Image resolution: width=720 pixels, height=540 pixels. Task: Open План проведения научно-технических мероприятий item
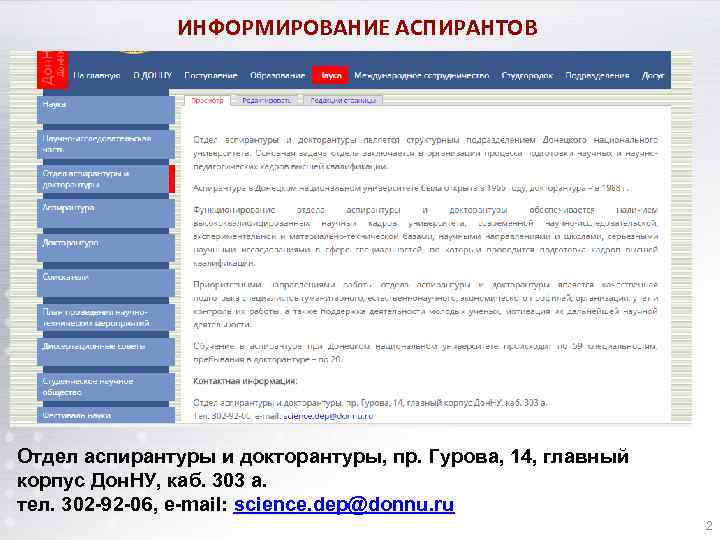point(106,317)
